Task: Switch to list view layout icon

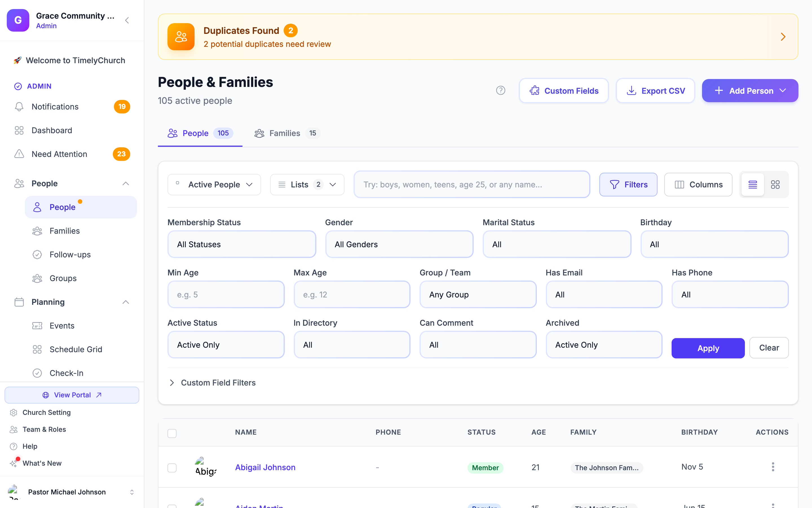Action: [x=753, y=185]
